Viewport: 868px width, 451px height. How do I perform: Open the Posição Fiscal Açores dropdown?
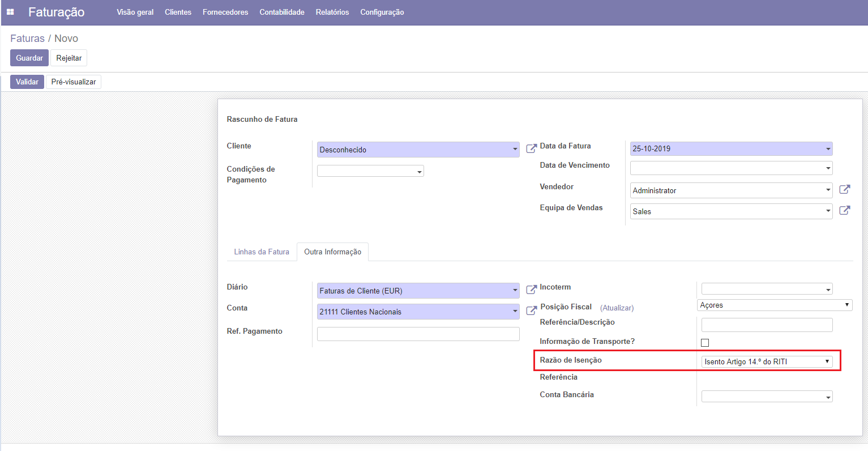(x=774, y=305)
